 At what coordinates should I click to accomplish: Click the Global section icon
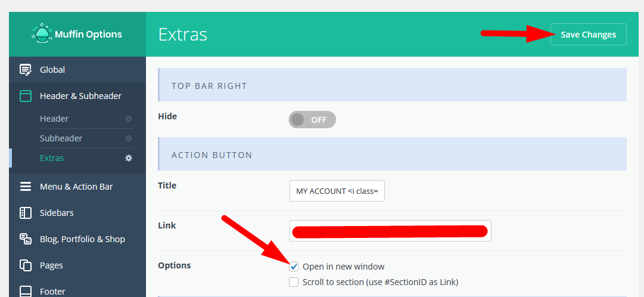[x=26, y=70]
